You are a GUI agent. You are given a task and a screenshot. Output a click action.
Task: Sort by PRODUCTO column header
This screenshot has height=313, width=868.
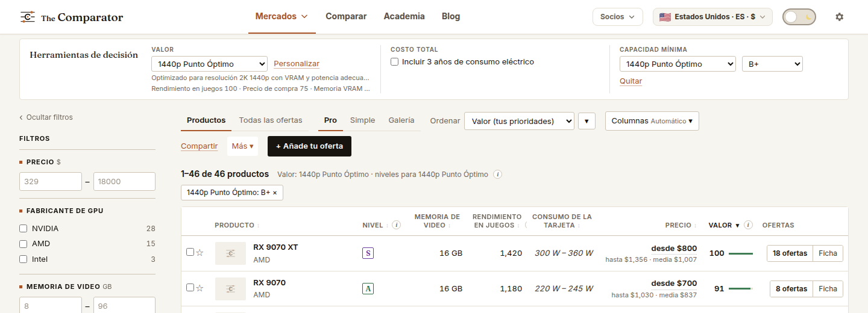tap(237, 225)
